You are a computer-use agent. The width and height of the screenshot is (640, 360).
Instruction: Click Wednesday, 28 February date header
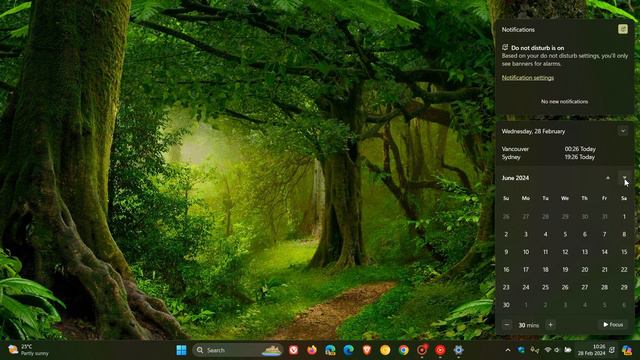[x=533, y=131]
